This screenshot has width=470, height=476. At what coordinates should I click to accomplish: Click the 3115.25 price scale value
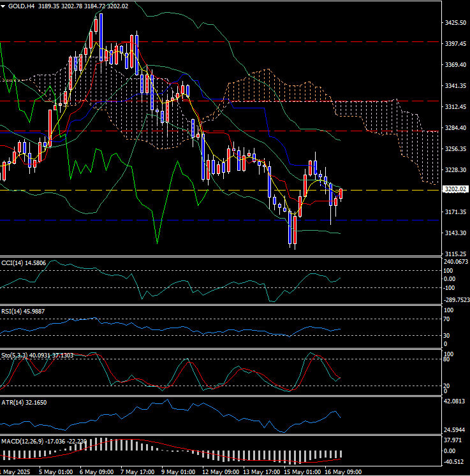[x=455, y=254]
